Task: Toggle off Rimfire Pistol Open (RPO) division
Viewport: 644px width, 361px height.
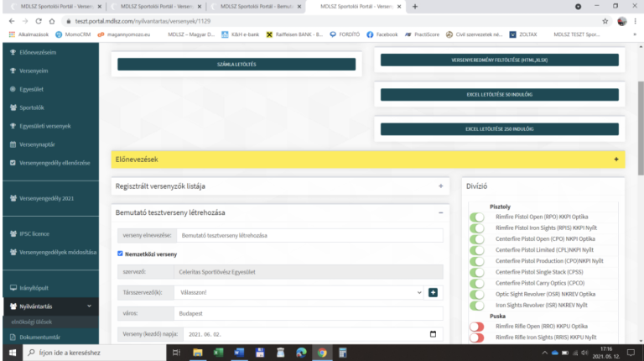Action: (476, 217)
